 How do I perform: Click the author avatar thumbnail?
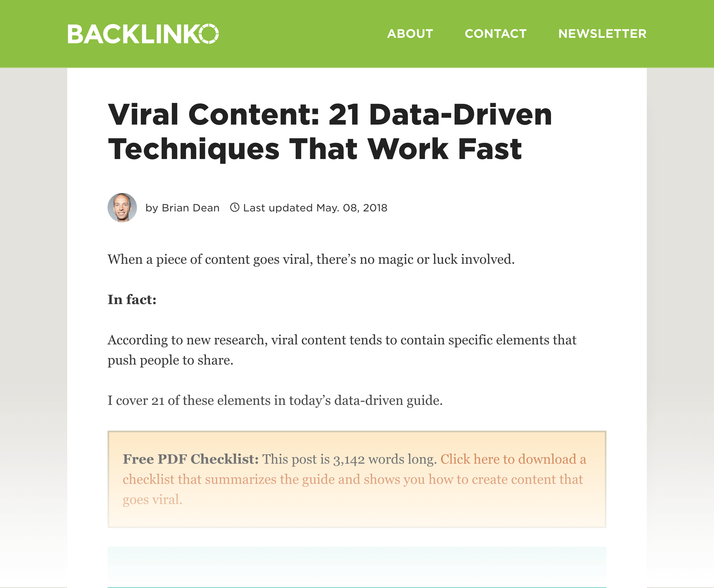pyautogui.click(x=122, y=207)
